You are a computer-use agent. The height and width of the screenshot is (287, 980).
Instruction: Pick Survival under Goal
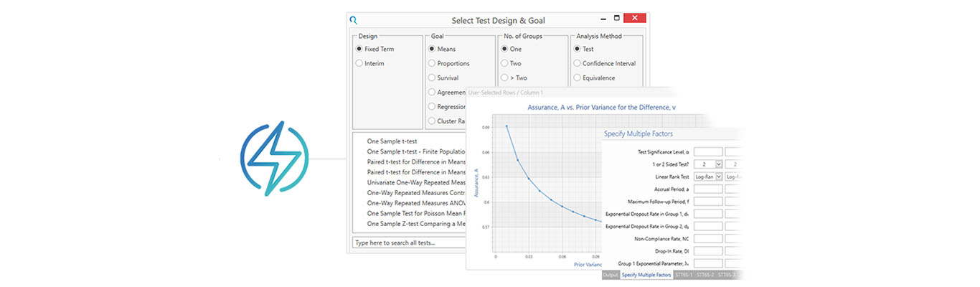(x=432, y=77)
